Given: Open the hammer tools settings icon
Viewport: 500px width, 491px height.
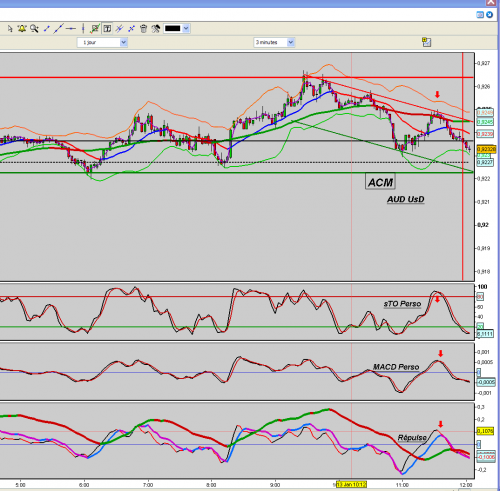Looking at the screenshot, I should (x=156, y=29).
